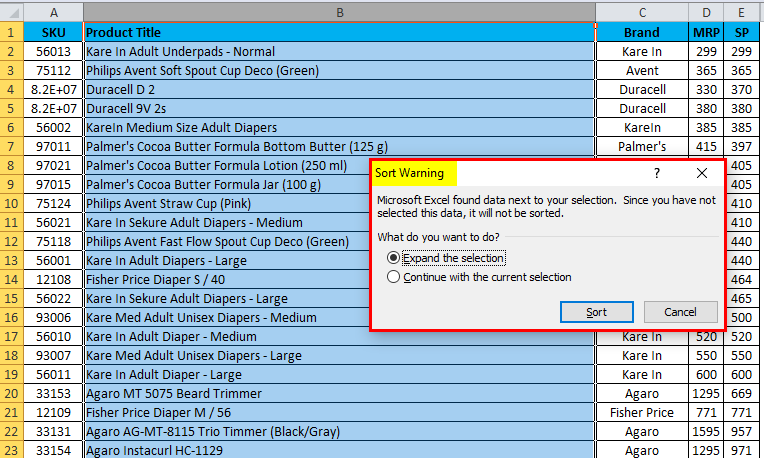This screenshot has width=764, height=458.
Task: Close the Sort Warning dialog with X
Action: (x=702, y=173)
